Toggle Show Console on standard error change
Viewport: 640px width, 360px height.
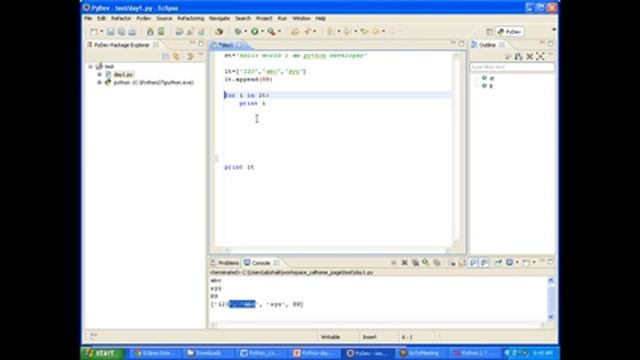(x=484, y=263)
